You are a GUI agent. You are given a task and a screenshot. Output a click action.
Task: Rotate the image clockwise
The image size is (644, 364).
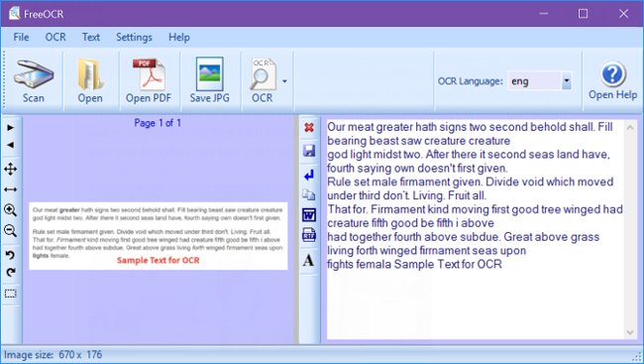[11, 272]
